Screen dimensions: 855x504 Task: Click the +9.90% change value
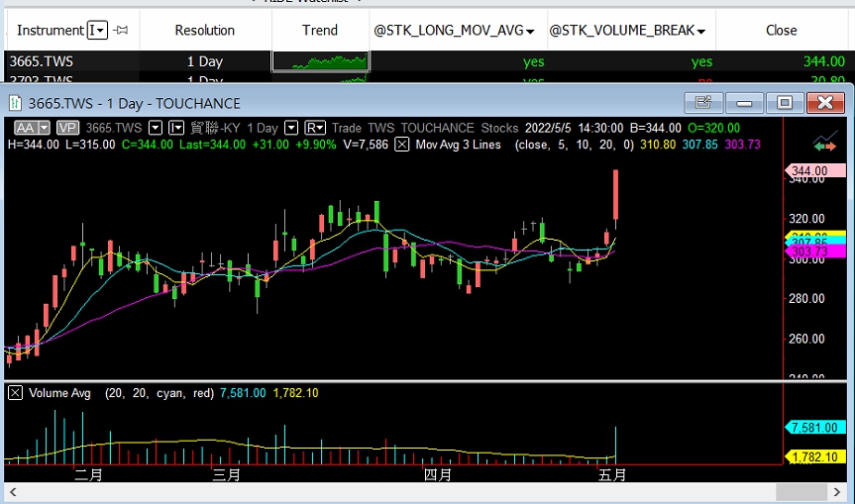(316, 145)
